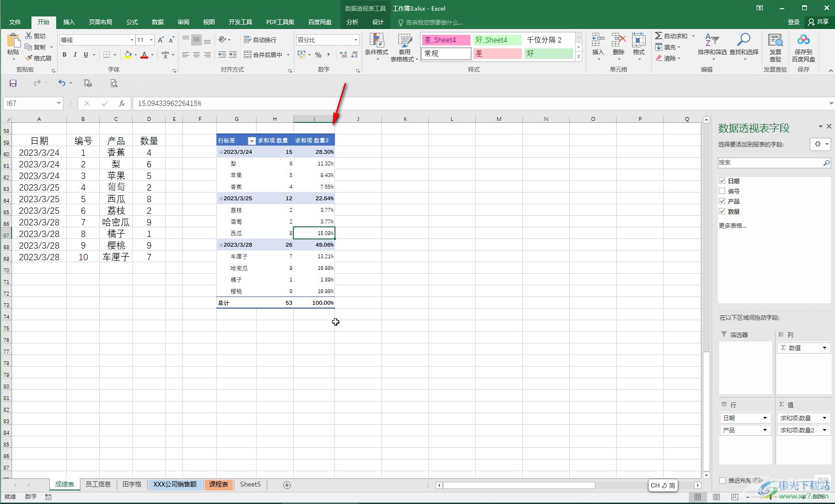Add a new sheet with plus icon
Screen dimensions: 835x504
pos(287,485)
